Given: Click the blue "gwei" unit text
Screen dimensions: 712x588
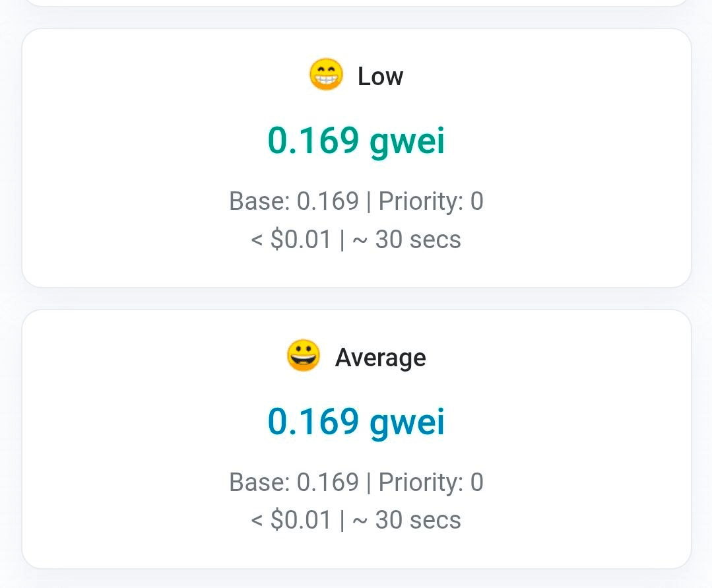Looking at the screenshot, I should (407, 423).
